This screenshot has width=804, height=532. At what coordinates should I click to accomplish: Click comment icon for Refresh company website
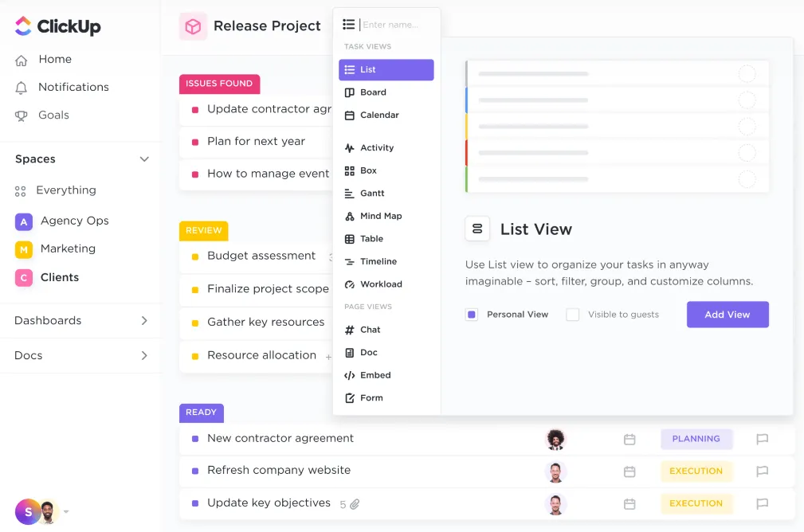click(x=763, y=471)
